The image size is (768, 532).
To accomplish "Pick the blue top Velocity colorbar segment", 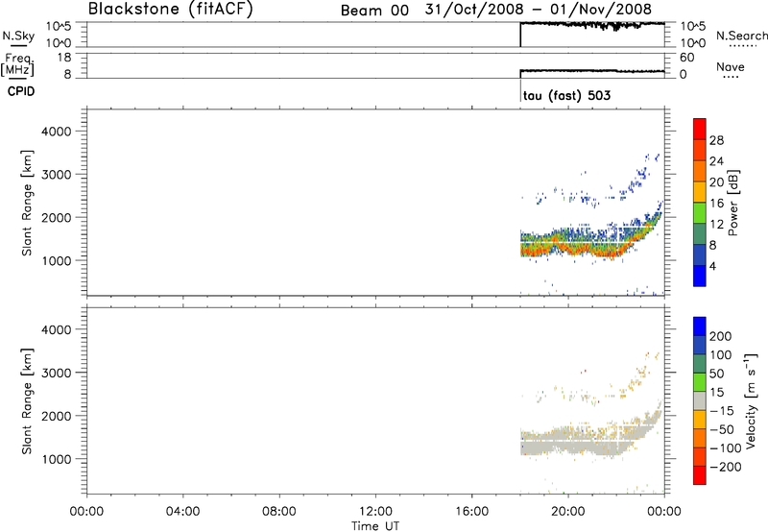I will click(x=700, y=326).
